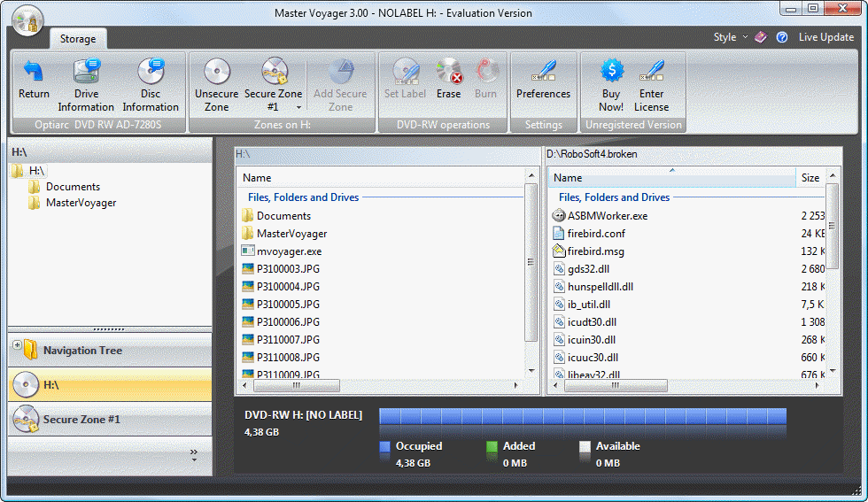The width and height of the screenshot is (868, 502).
Task: Expand the Navigation Tree plus icon
Action: pyautogui.click(x=17, y=344)
